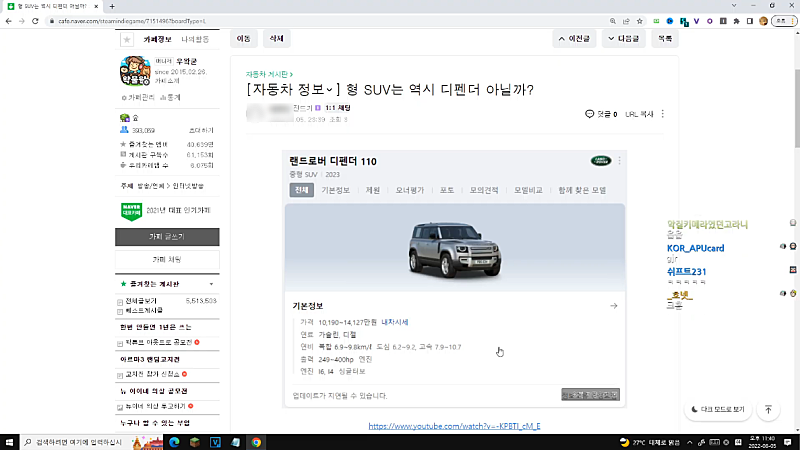Open the post's three-dot options menu
Image resolution: width=800 pixels, height=450 pixels.
pos(663,115)
